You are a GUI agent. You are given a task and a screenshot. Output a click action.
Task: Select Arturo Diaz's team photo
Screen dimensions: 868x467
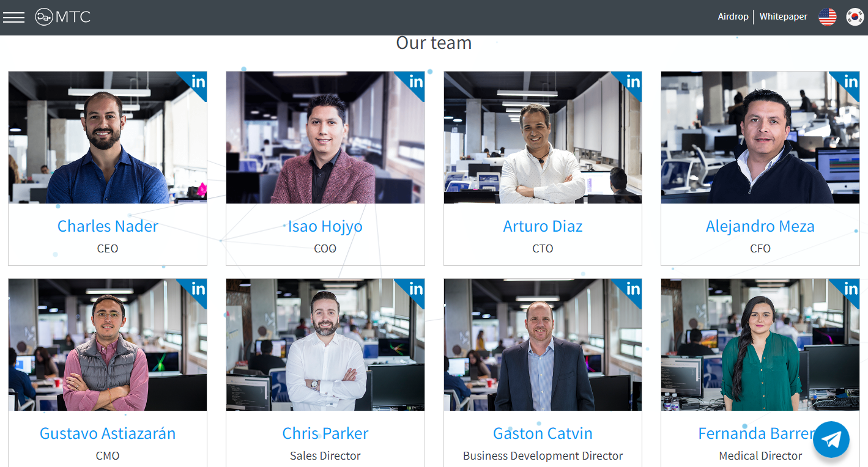click(543, 138)
